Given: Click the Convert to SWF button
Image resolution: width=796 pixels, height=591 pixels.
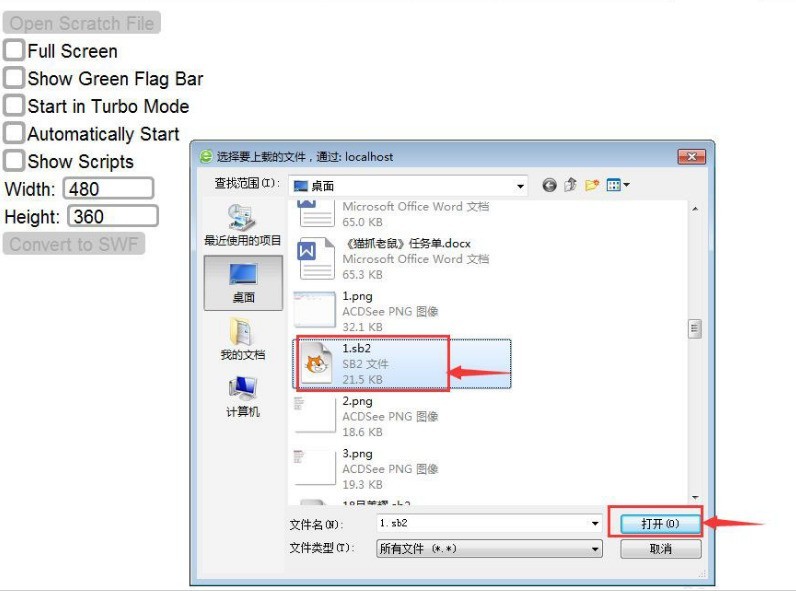Looking at the screenshot, I should click(74, 244).
